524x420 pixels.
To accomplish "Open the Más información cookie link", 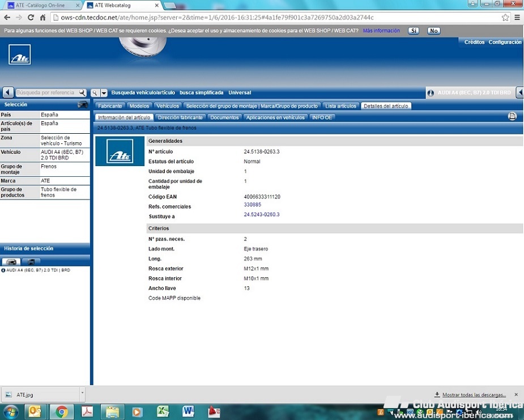I will point(381,31).
